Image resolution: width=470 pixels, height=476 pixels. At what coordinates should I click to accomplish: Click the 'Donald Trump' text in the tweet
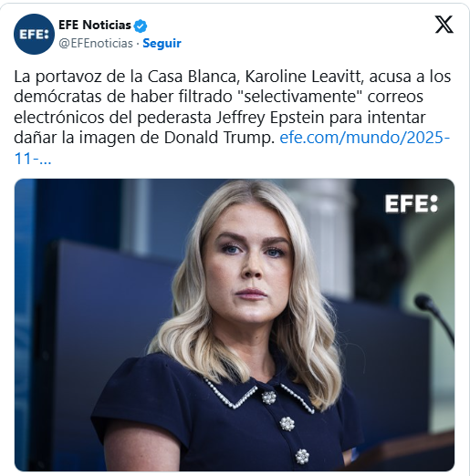pos(217,138)
